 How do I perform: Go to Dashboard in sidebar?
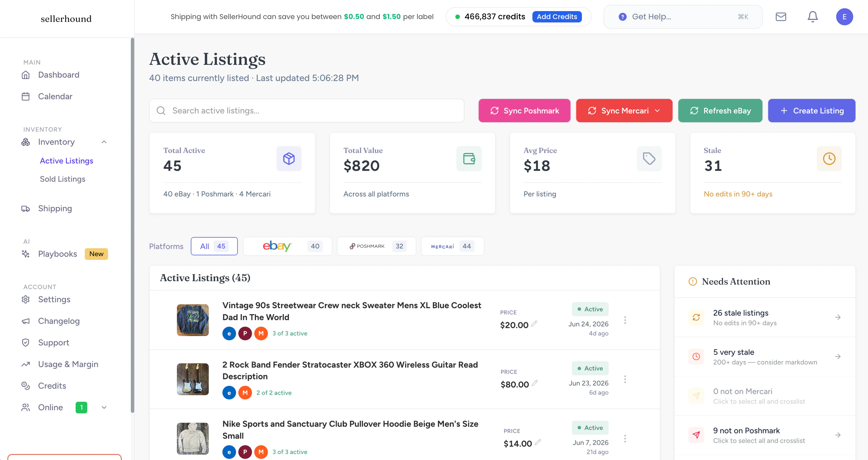tap(59, 75)
